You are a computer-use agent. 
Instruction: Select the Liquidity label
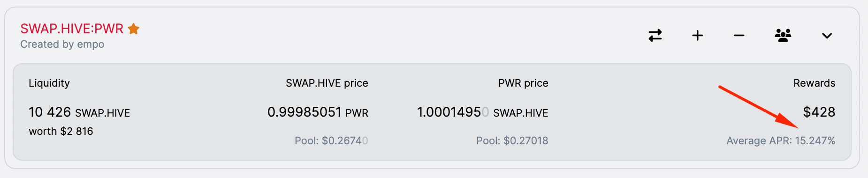click(x=49, y=83)
